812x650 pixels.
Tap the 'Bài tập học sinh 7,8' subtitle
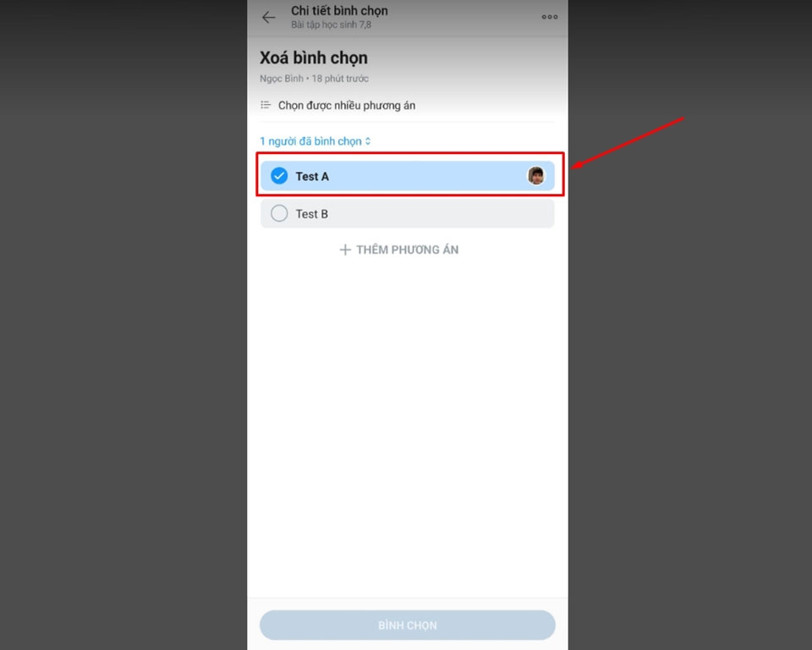coord(331,25)
